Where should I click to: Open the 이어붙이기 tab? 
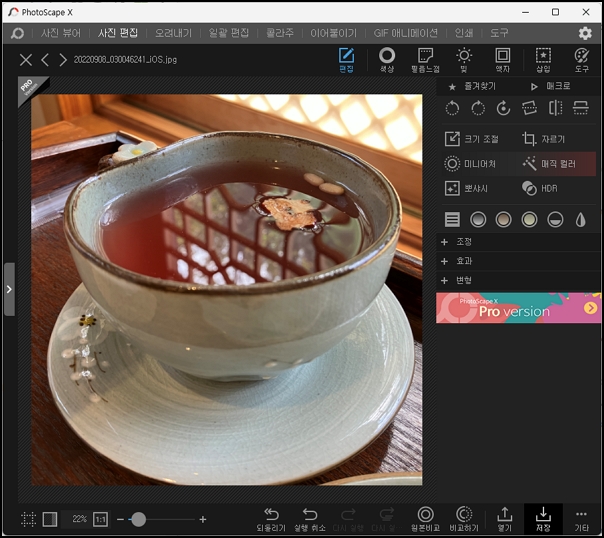pos(334,33)
